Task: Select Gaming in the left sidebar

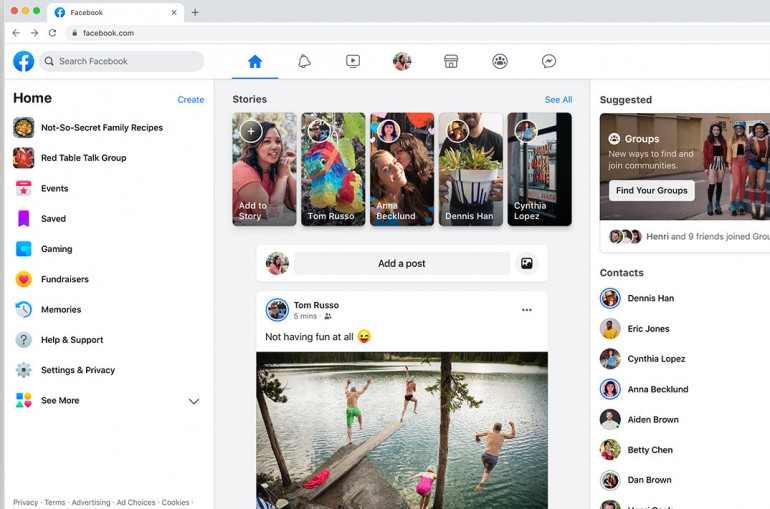Action: point(56,249)
